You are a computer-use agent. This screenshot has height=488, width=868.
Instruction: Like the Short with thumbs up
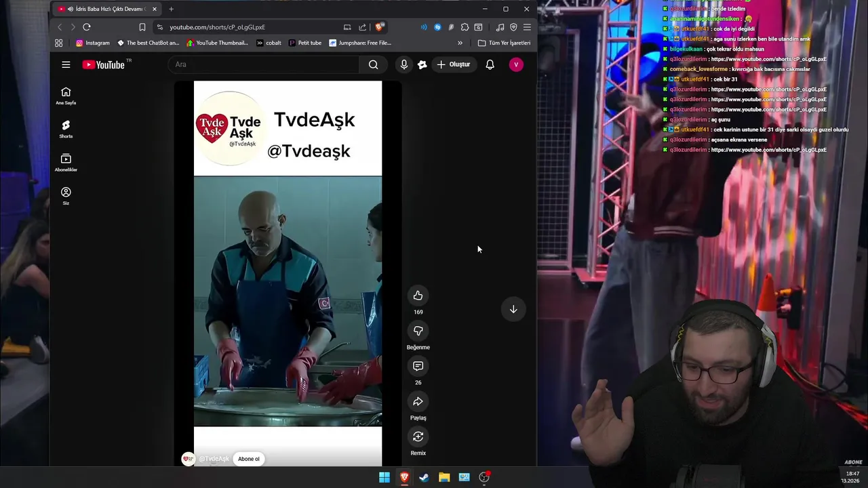tap(418, 296)
